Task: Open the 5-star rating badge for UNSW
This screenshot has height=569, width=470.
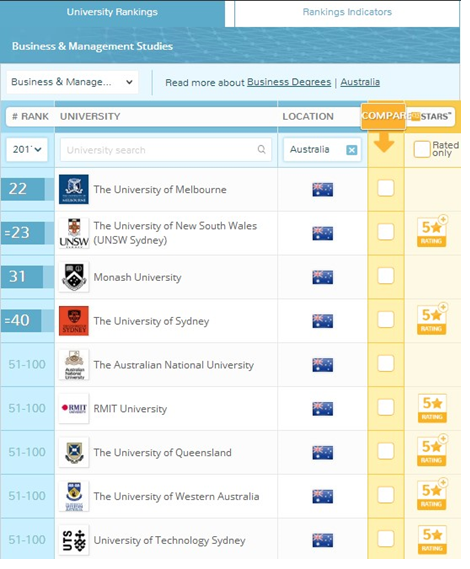Action: click(x=432, y=231)
